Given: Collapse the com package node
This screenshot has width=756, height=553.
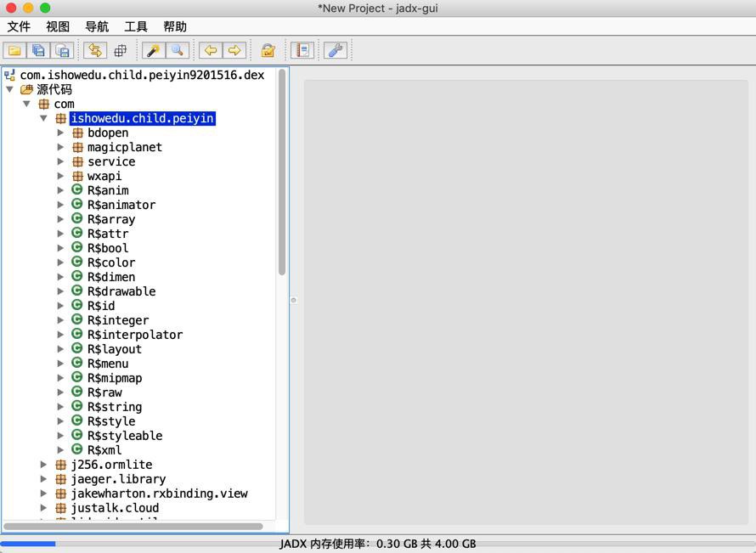Looking at the screenshot, I should (x=27, y=104).
